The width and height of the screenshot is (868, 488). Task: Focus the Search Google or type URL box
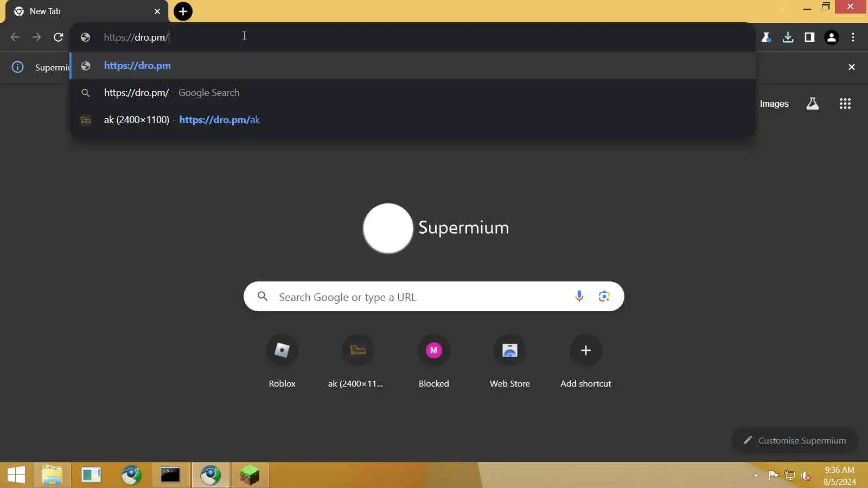pos(434,297)
